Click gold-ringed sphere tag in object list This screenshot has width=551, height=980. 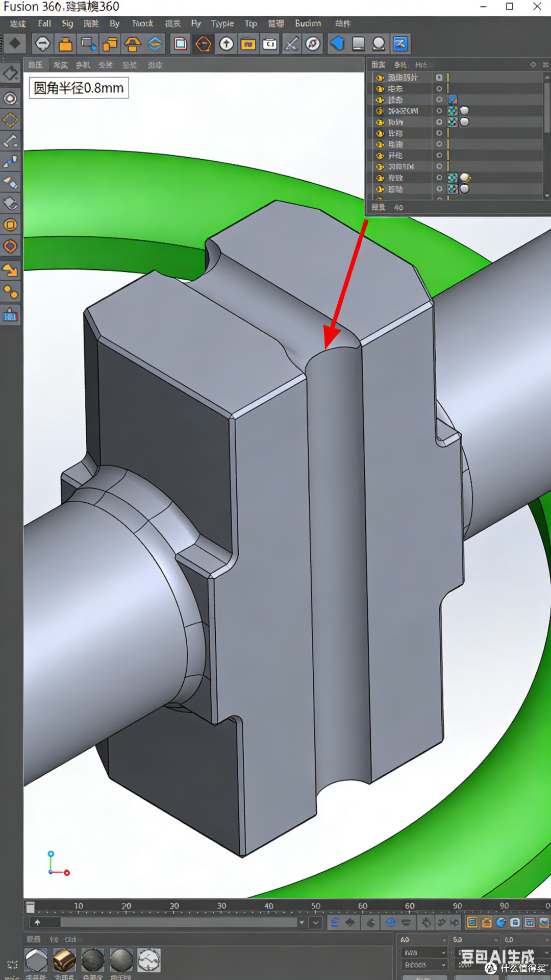point(465,178)
